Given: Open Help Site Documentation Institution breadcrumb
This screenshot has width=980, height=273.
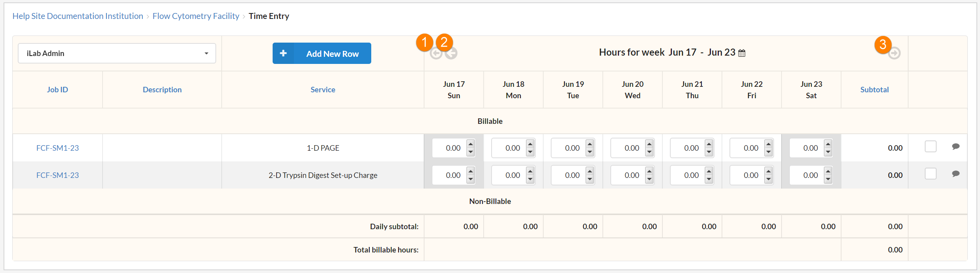Looking at the screenshot, I should point(78,16).
